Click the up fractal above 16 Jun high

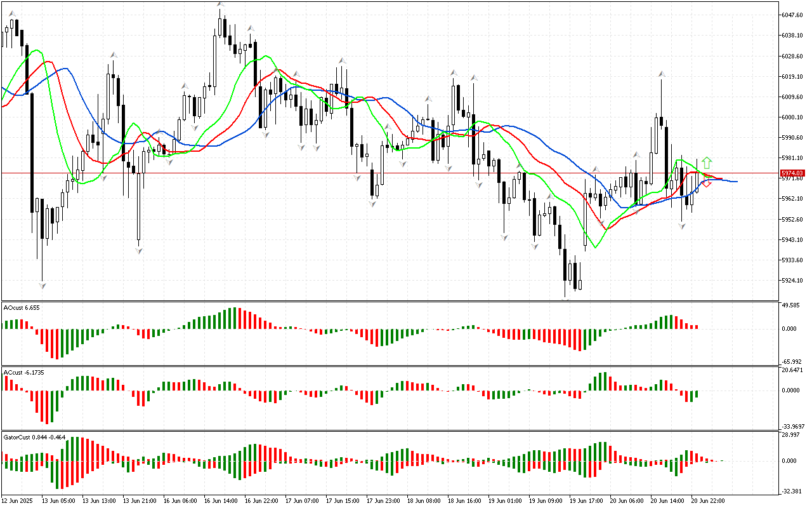pyautogui.click(x=220, y=4)
